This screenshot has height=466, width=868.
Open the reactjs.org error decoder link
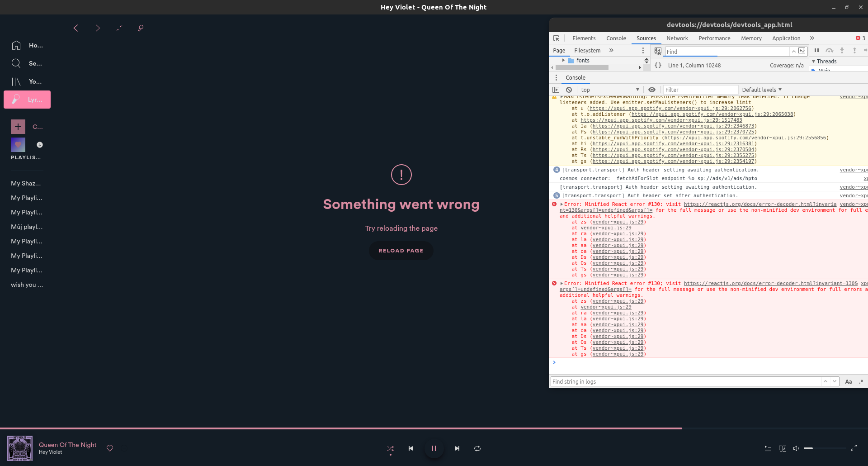coord(759,204)
